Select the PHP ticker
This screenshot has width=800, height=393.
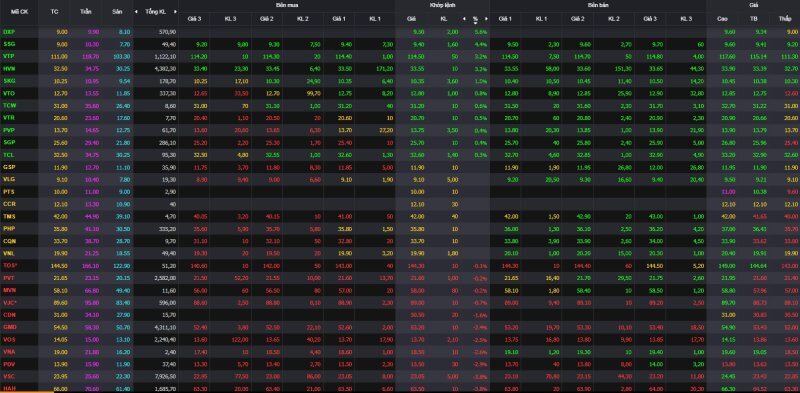[9, 229]
